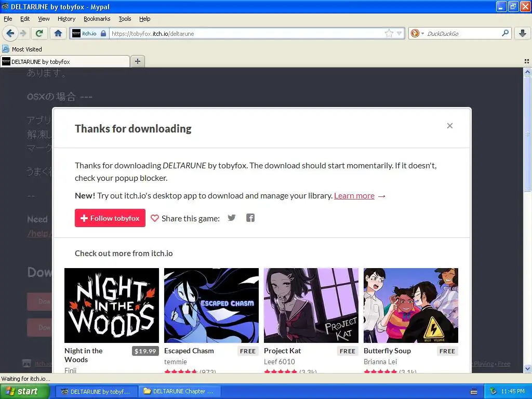Screen dimensions: 532x399
Task: Open the Windows Start button
Action: (x=24, y=391)
